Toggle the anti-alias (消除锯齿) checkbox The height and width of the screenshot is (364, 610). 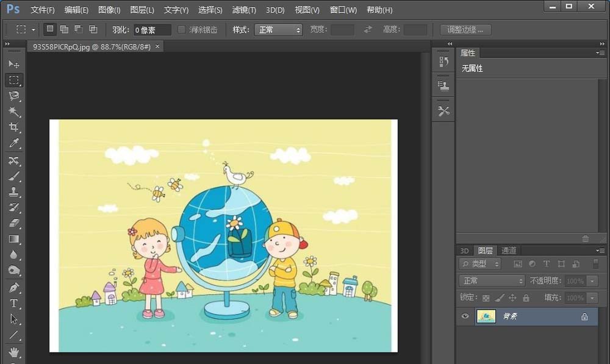click(182, 29)
